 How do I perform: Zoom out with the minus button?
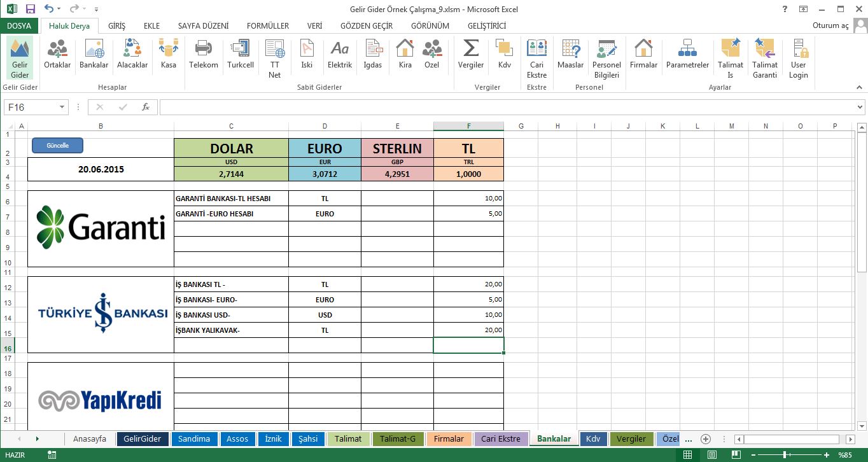(754, 455)
